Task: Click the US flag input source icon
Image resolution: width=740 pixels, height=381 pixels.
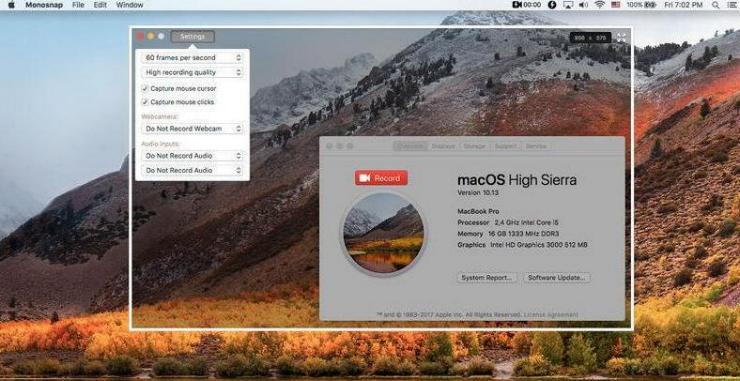Action: (x=615, y=5)
